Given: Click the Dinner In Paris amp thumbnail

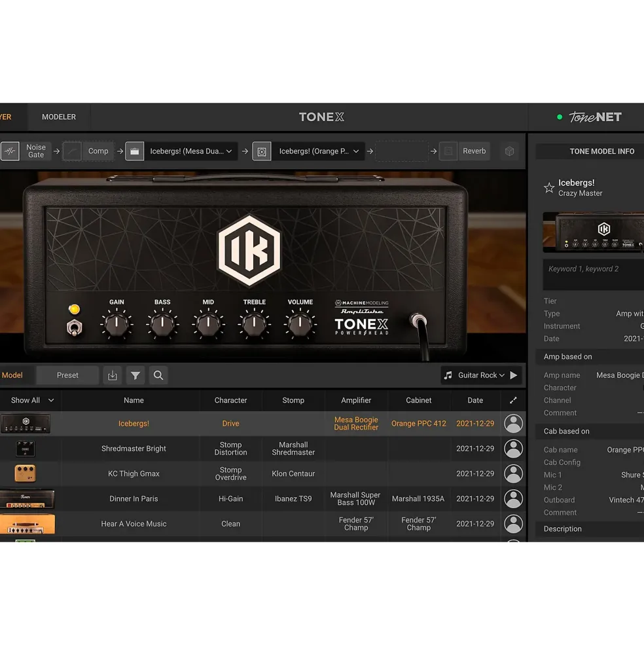Looking at the screenshot, I should (x=27, y=498).
